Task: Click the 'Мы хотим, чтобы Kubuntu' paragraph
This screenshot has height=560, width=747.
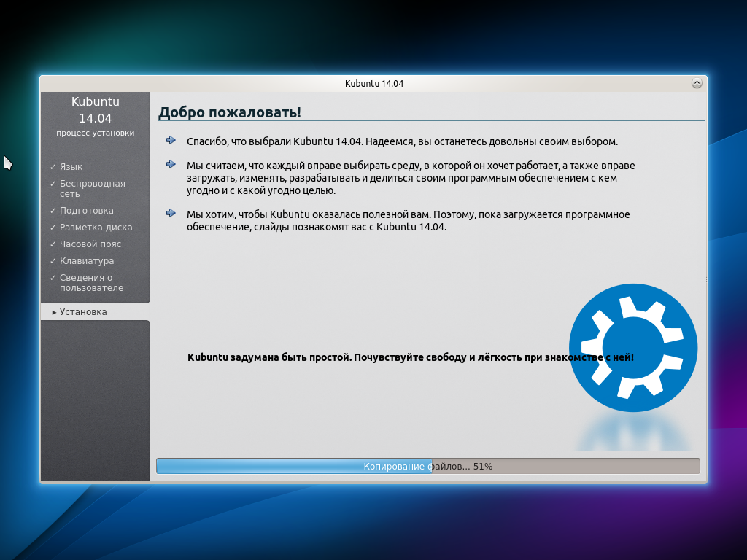Action: pyautogui.click(x=409, y=220)
